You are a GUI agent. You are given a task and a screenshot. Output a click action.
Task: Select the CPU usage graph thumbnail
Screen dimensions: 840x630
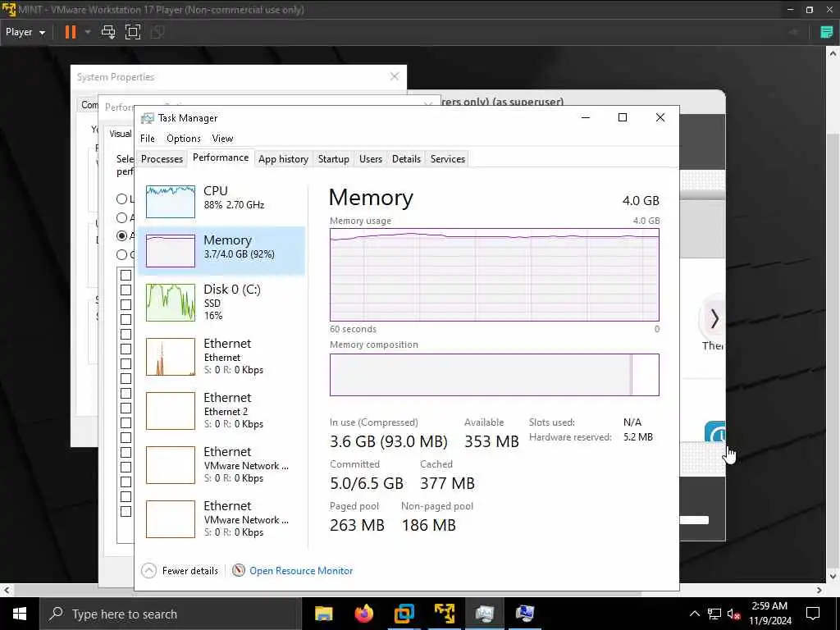(x=171, y=202)
